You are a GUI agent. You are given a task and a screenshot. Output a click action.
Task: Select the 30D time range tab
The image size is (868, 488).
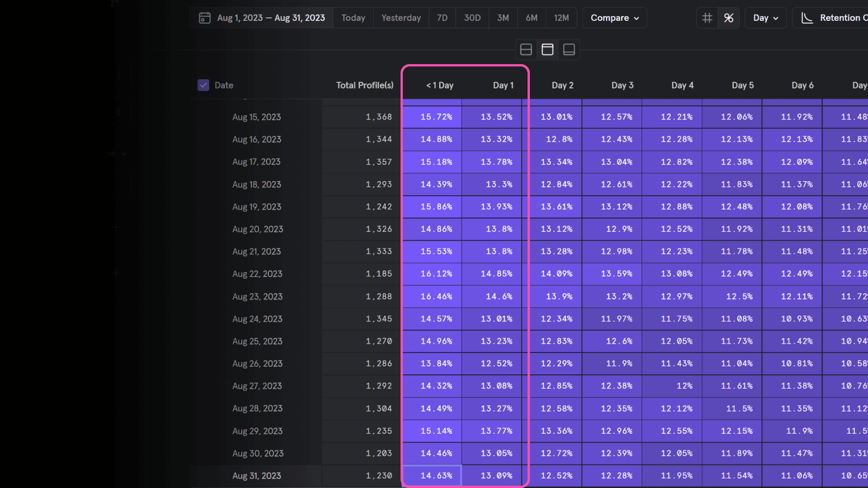coord(472,18)
